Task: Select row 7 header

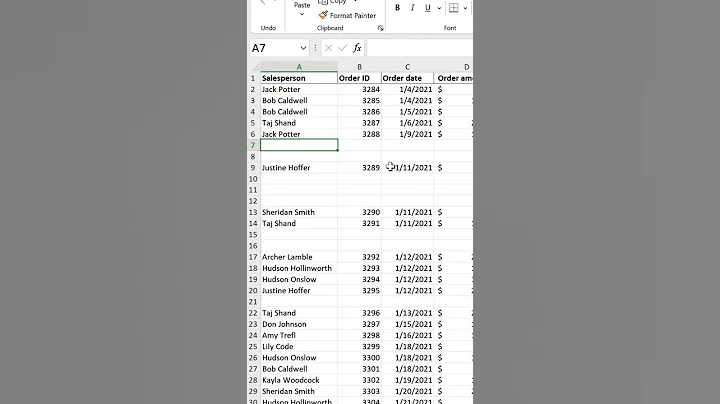Action: pos(253,145)
